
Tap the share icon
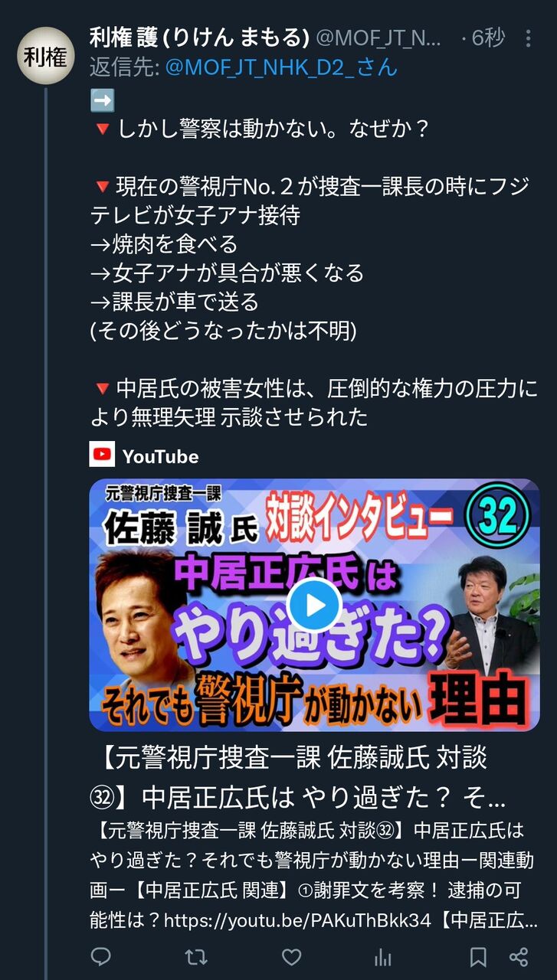519,956
